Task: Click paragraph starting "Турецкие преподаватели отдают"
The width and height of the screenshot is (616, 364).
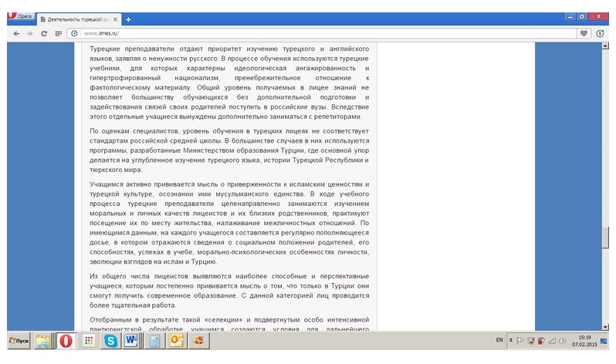Action: pyautogui.click(x=229, y=83)
